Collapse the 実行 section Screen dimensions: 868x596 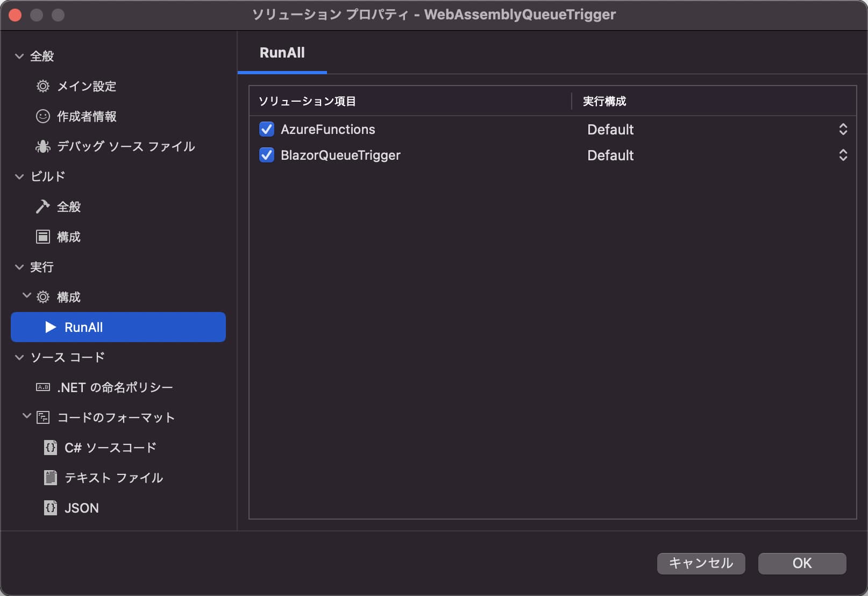pos(19,267)
